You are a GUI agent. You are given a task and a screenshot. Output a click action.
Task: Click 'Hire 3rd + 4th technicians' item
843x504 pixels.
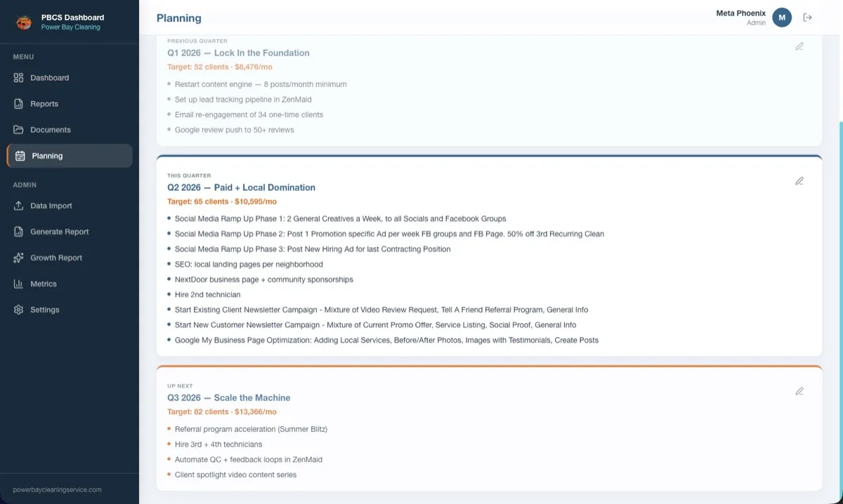coord(218,444)
